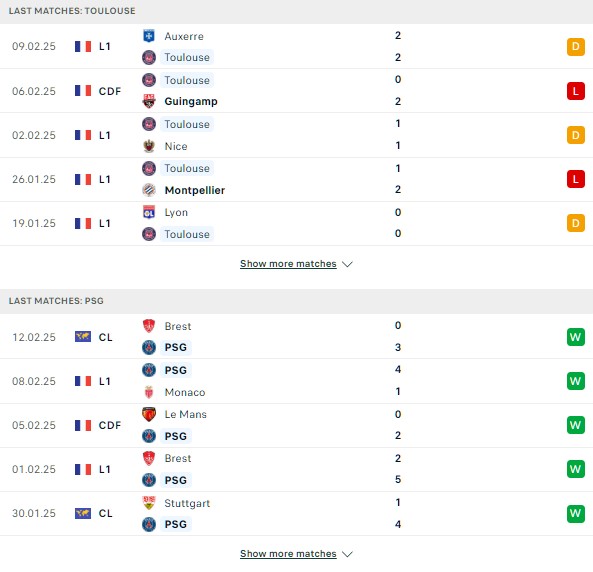
Task: Open the 12.02.25 Brest vs PSG match row
Action: (296, 337)
